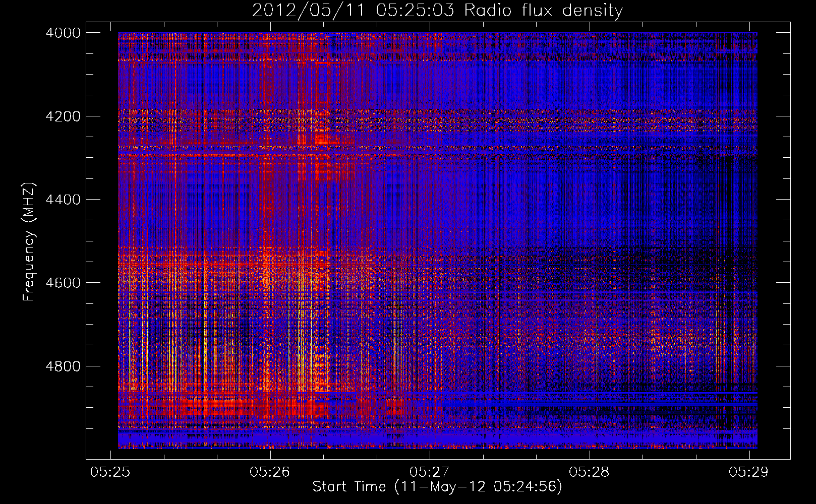Click the 05:26 time axis label
Image resolution: width=816 pixels, height=504 pixels.
click(270, 472)
